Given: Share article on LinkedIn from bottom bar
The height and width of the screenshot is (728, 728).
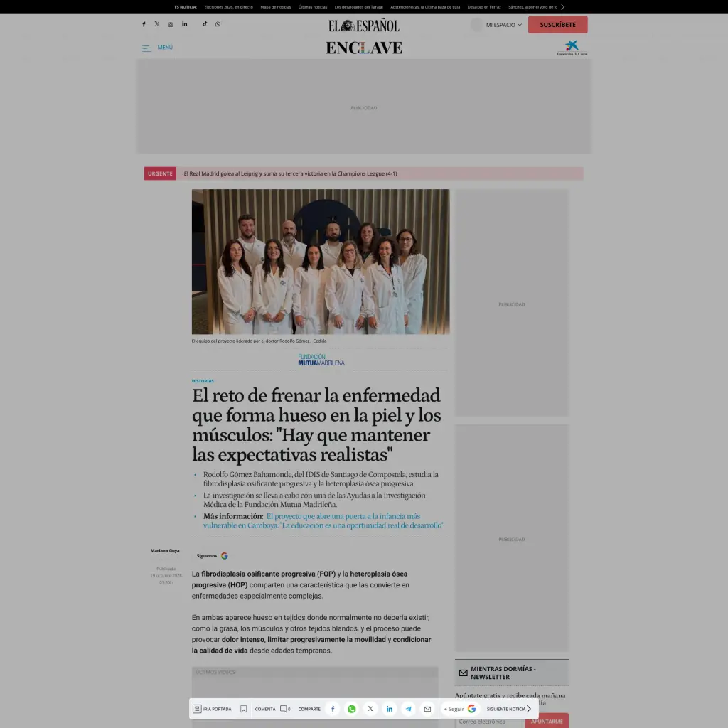Looking at the screenshot, I should (x=390, y=709).
